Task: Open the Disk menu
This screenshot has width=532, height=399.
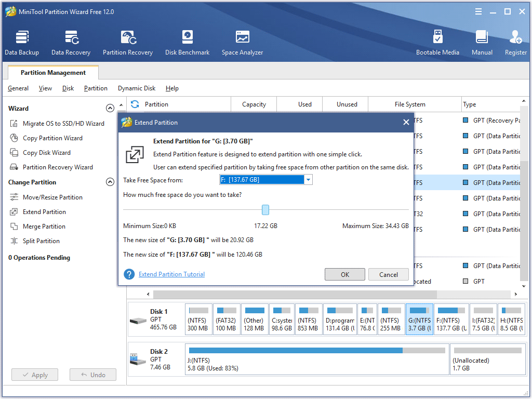Action: pos(68,88)
